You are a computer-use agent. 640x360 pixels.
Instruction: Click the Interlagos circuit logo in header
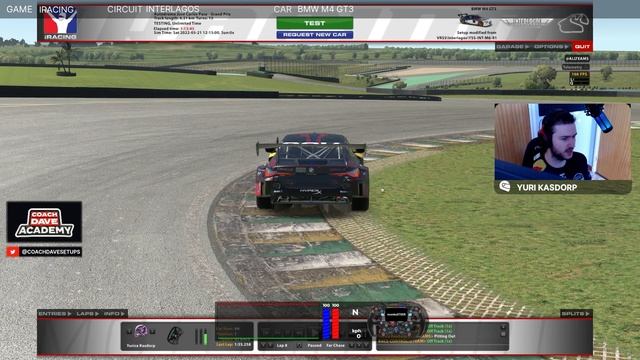tap(527, 22)
